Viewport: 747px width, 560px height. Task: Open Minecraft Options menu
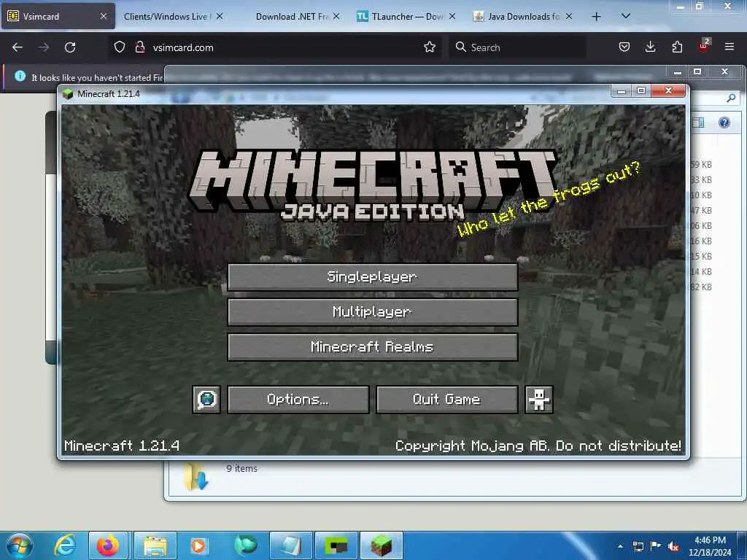pos(298,399)
